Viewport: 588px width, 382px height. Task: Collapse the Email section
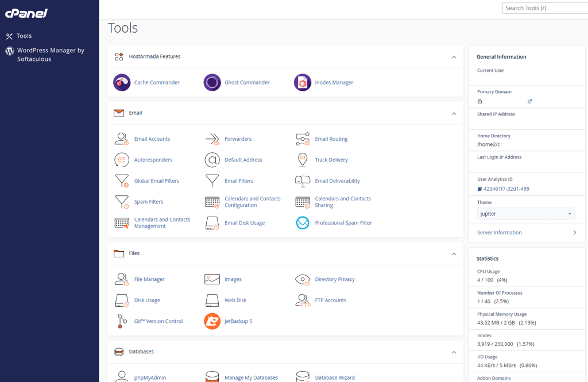pyautogui.click(x=454, y=113)
